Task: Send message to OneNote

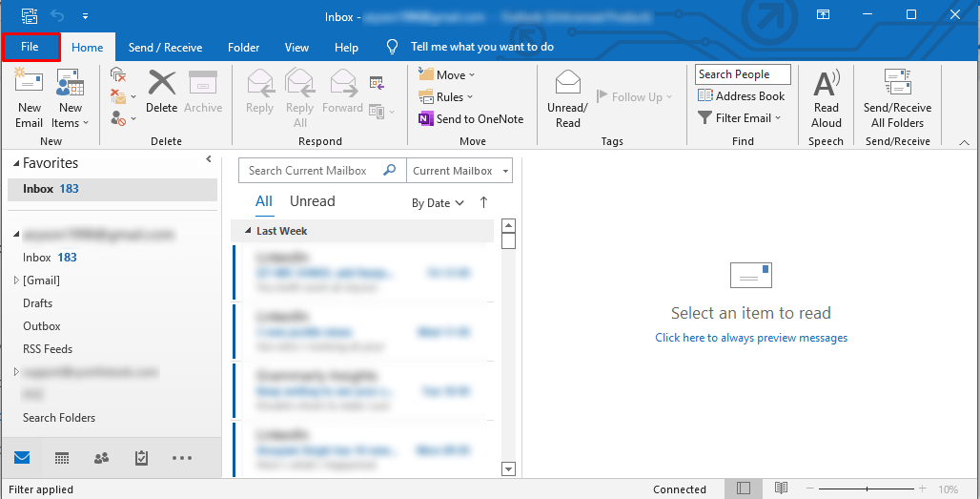Action: pos(471,119)
